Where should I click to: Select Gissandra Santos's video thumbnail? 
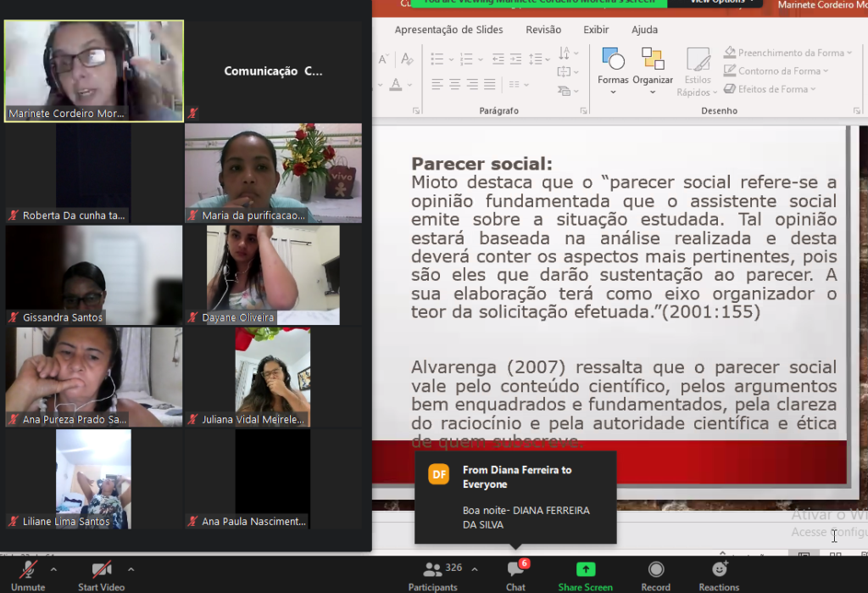(94, 275)
